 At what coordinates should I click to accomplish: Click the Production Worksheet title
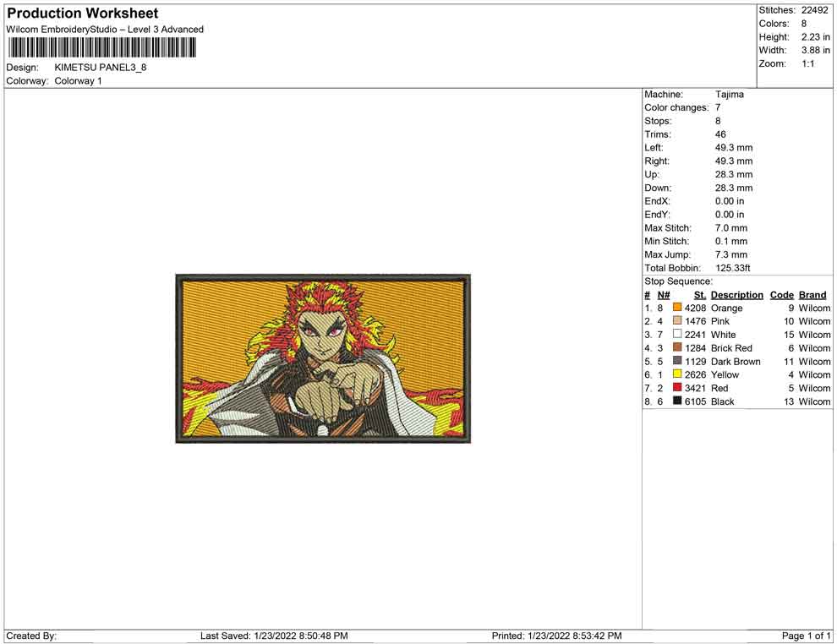tap(83, 14)
